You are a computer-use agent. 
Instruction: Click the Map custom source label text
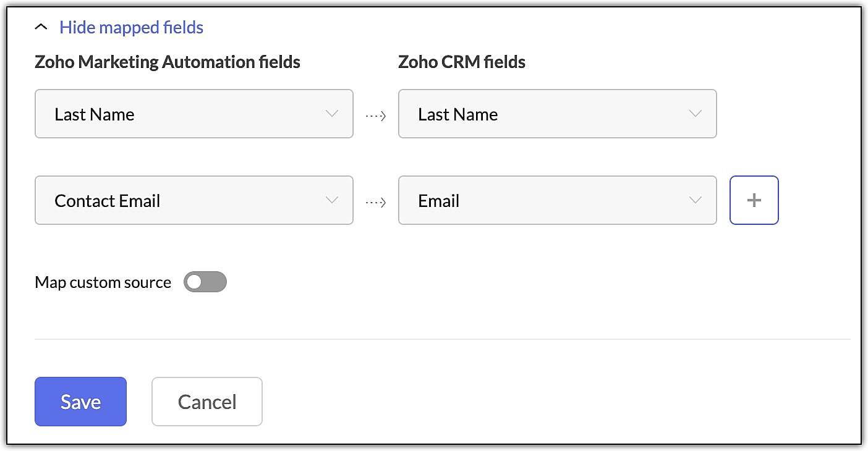[x=103, y=282]
